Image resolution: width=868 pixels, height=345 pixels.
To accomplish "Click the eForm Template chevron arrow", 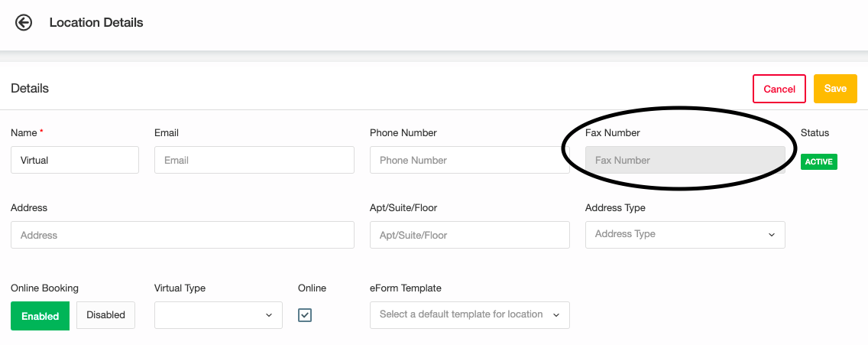I will click(x=556, y=315).
